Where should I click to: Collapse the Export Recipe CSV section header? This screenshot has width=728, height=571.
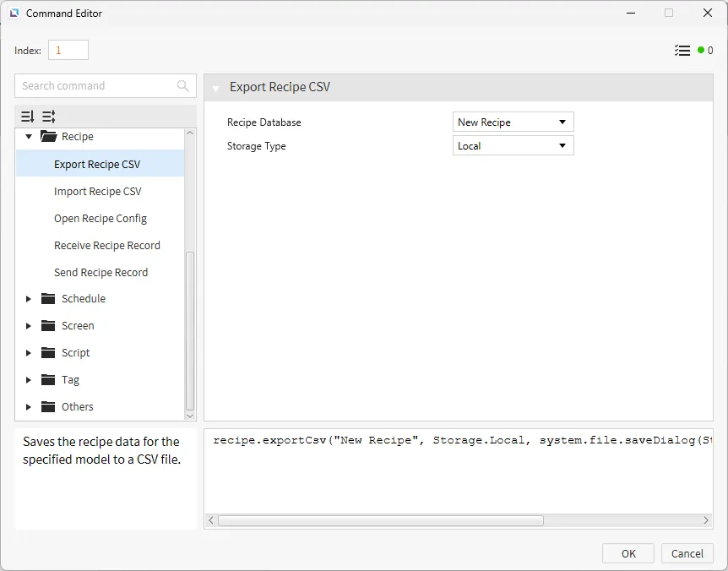click(x=216, y=88)
